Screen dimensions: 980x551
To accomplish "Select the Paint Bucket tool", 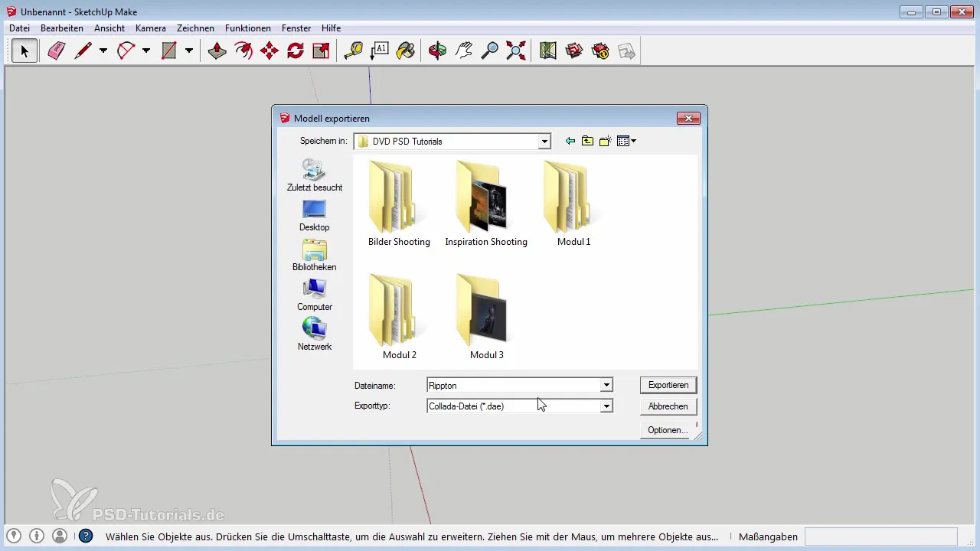I will [x=406, y=51].
